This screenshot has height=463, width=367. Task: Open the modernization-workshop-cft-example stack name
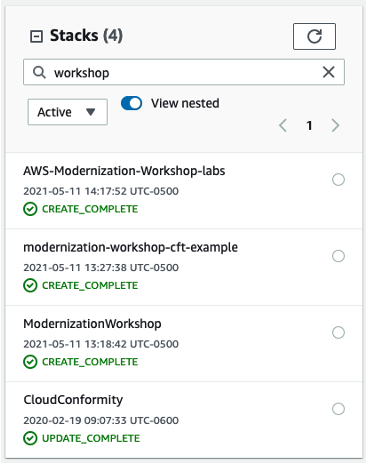(x=130, y=247)
